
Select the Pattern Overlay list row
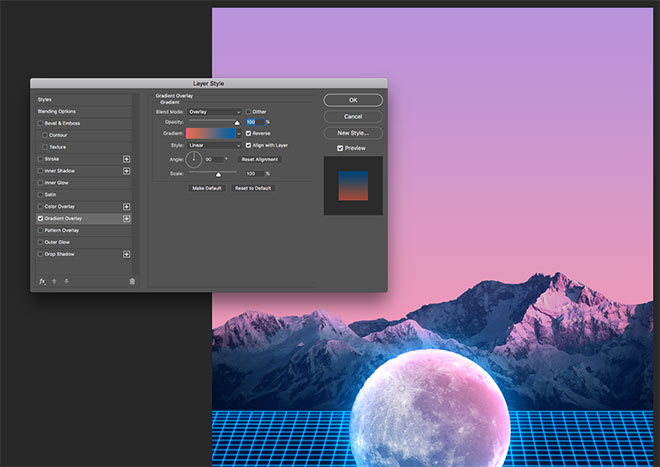84,230
